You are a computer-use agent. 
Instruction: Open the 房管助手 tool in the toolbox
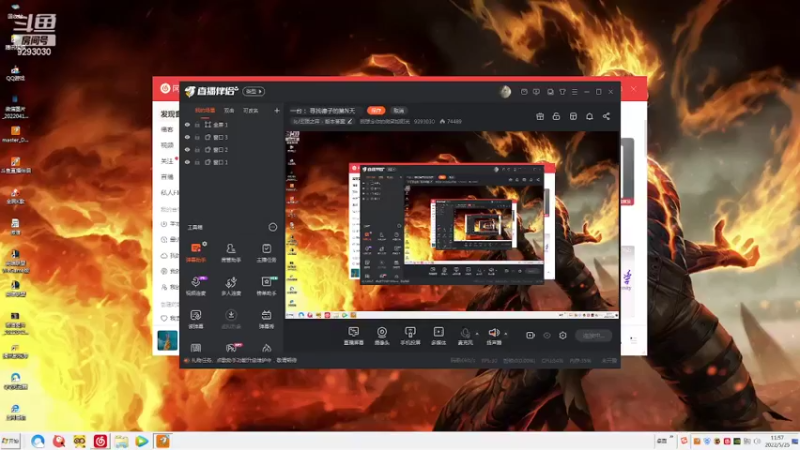231,253
